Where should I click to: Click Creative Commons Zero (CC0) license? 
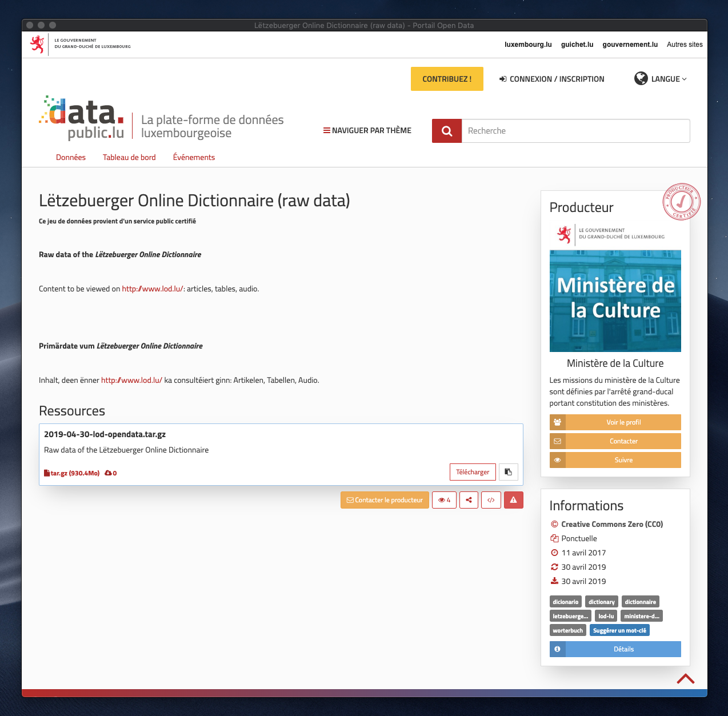pyautogui.click(x=612, y=524)
